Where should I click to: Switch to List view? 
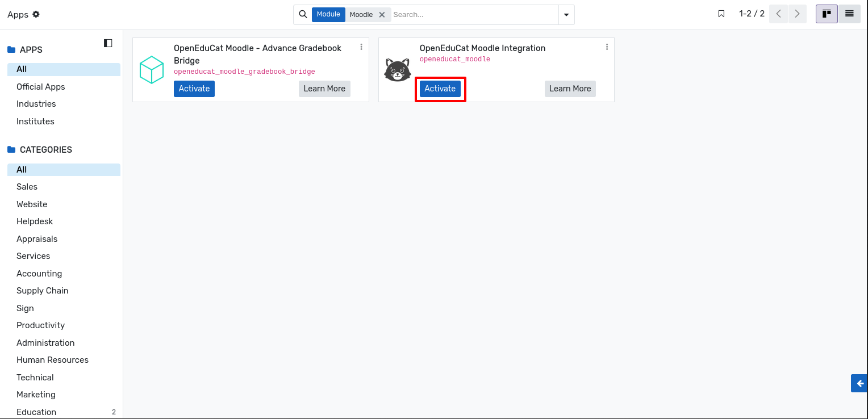849,14
